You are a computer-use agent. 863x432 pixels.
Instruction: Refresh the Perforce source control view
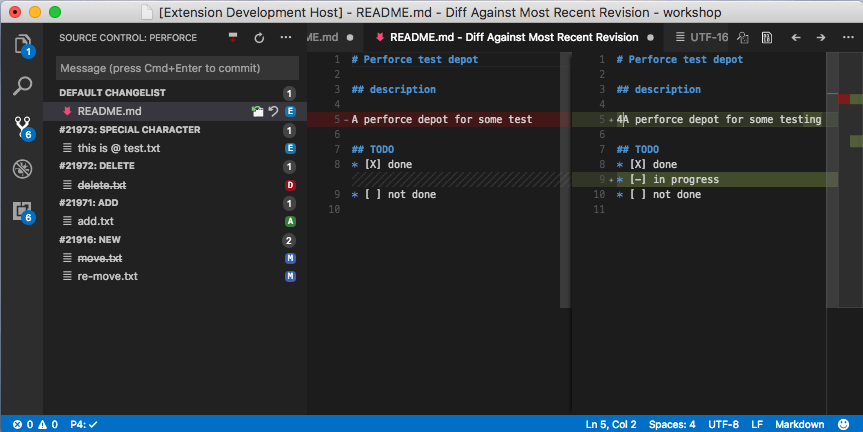tap(259, 37)
